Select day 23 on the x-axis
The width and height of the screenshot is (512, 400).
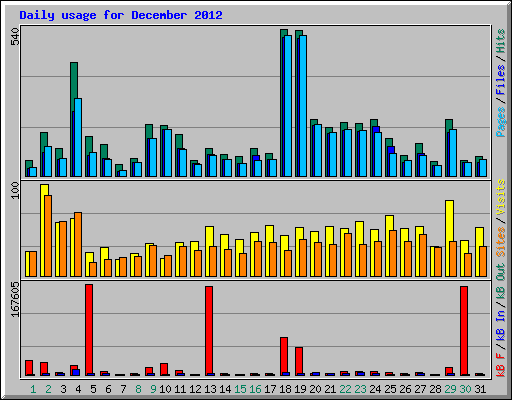[360, 389]
